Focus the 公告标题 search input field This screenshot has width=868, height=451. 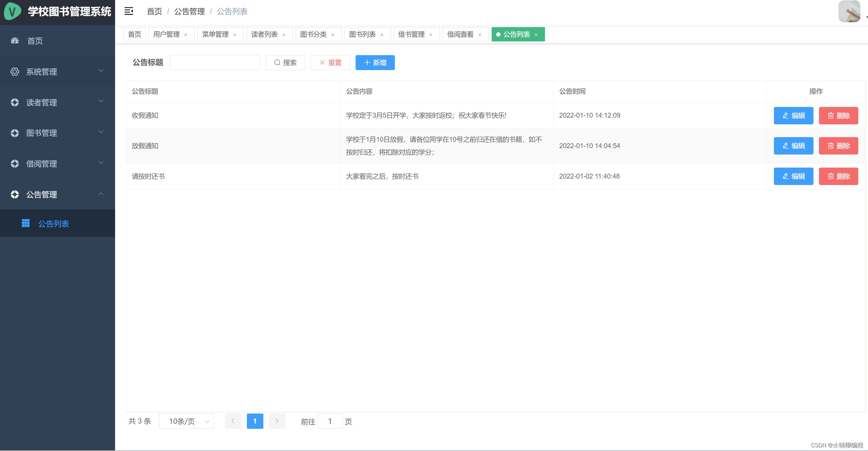click(x=215, y=63)
